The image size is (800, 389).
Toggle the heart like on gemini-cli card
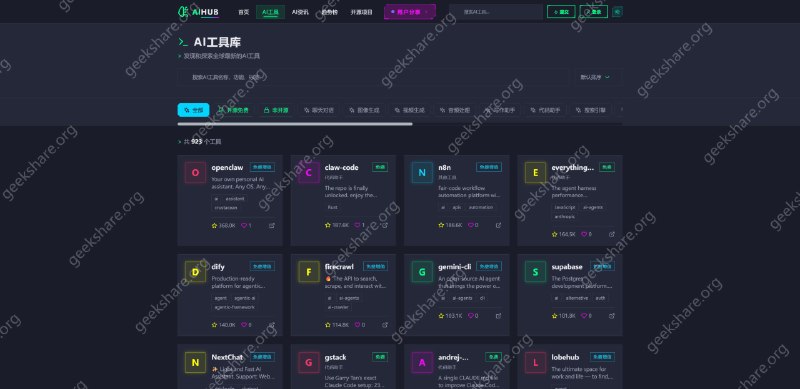[x=470, y=316]
